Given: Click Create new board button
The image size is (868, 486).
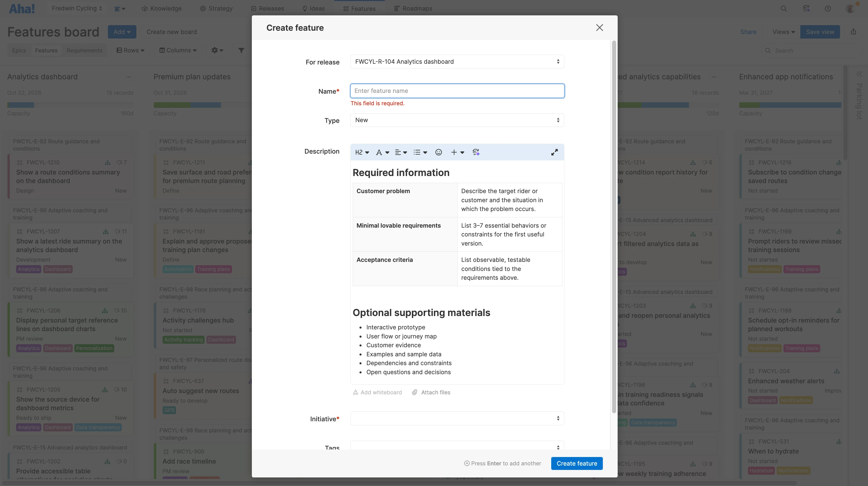Looking at the screenshot, I should point(172,32).
